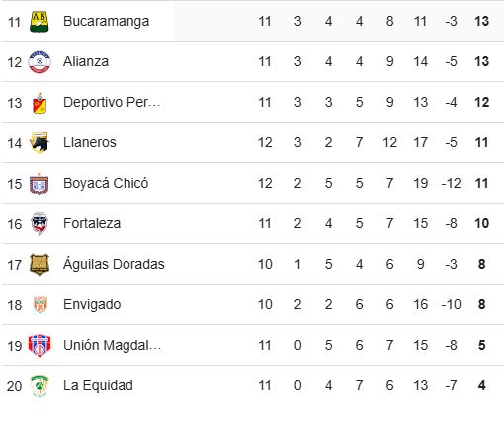504x421 pixels.
Task: Select the La Equidad row with 4 points
Action: tap(252, 385)
